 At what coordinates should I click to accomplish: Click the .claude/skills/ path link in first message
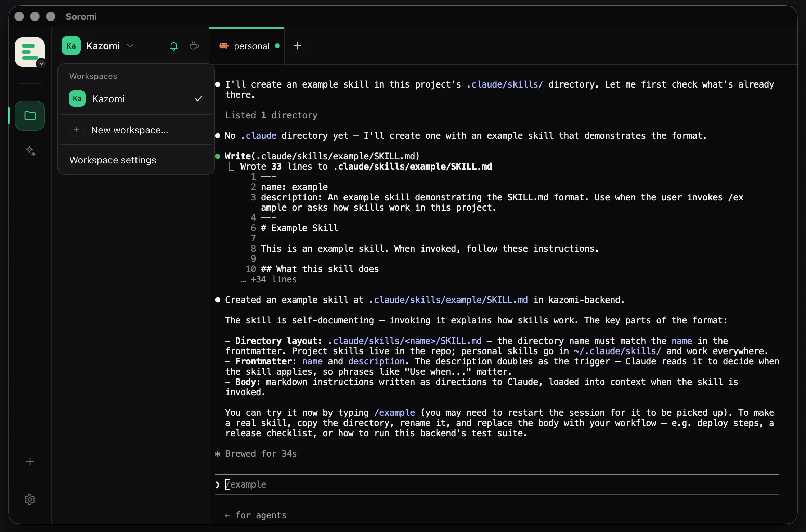(x=505, y=84)
